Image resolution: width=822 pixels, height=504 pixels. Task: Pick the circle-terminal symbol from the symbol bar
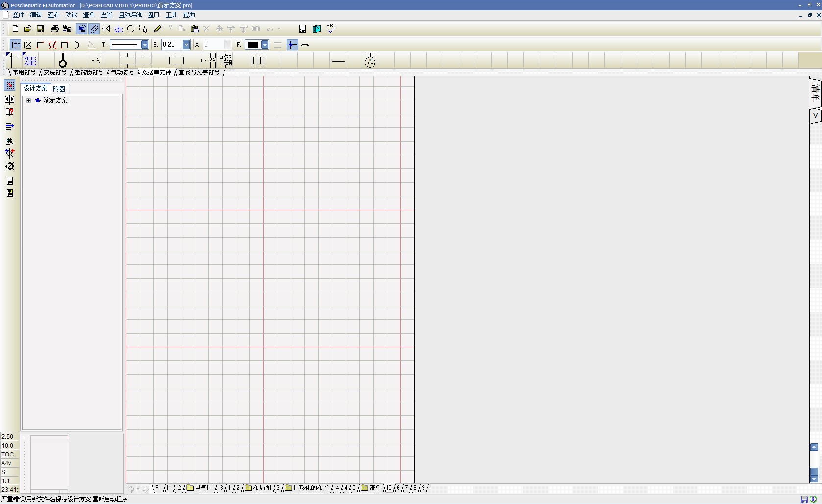[x=63, y=61]
